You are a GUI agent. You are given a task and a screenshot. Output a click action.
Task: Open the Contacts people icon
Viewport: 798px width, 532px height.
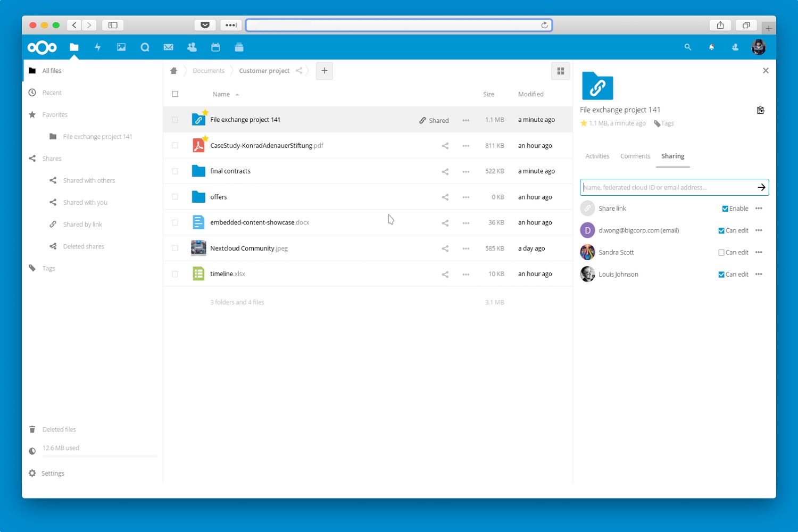[192, 47]
